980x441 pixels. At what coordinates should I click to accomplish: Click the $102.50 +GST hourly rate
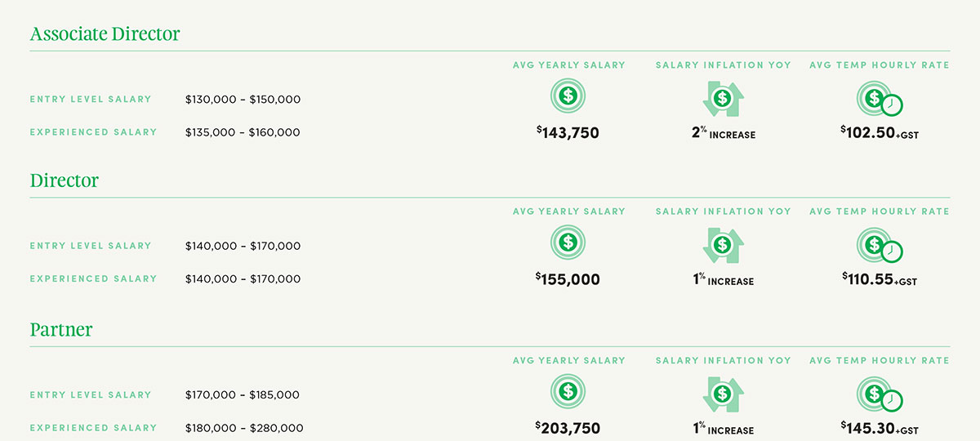880,131
